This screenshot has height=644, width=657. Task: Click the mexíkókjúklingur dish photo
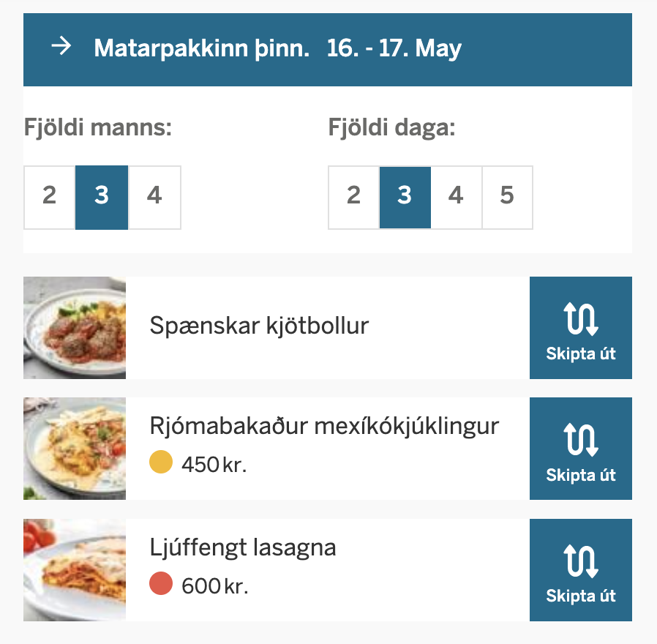[75, 449]
